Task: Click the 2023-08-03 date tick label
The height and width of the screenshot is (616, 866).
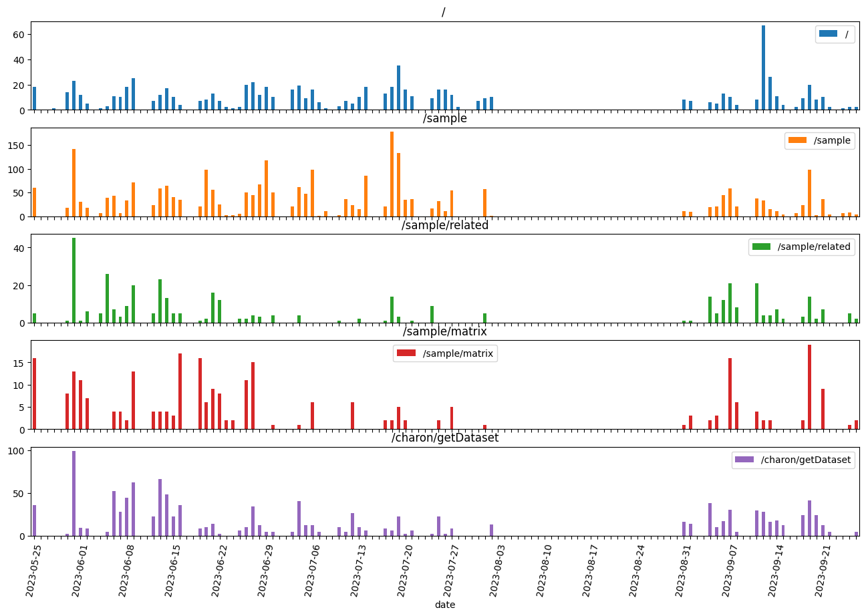Action: (x=498, y=571)
